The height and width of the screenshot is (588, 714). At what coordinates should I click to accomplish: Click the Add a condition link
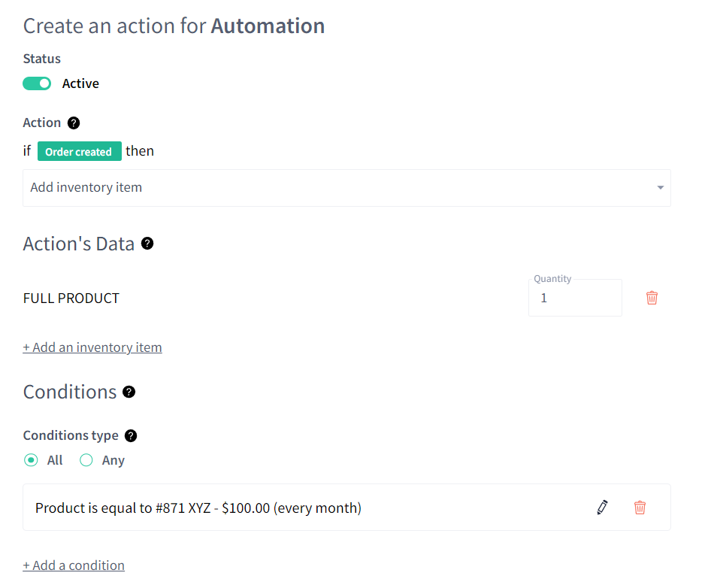[74, 565]
